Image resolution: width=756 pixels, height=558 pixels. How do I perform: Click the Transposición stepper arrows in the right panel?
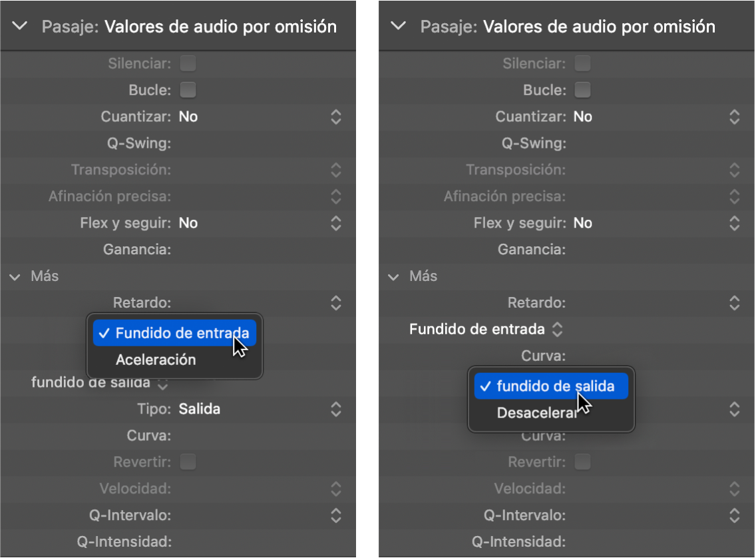pos(734,170)
